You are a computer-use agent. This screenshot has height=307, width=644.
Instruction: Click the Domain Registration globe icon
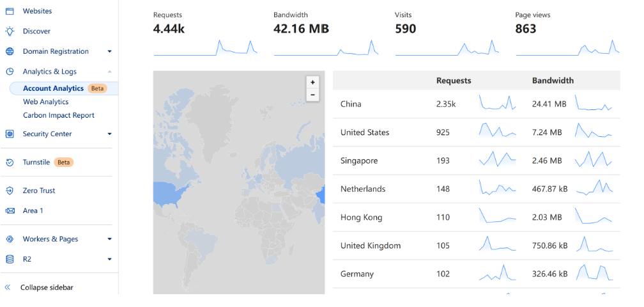click(x=10, y=51)
